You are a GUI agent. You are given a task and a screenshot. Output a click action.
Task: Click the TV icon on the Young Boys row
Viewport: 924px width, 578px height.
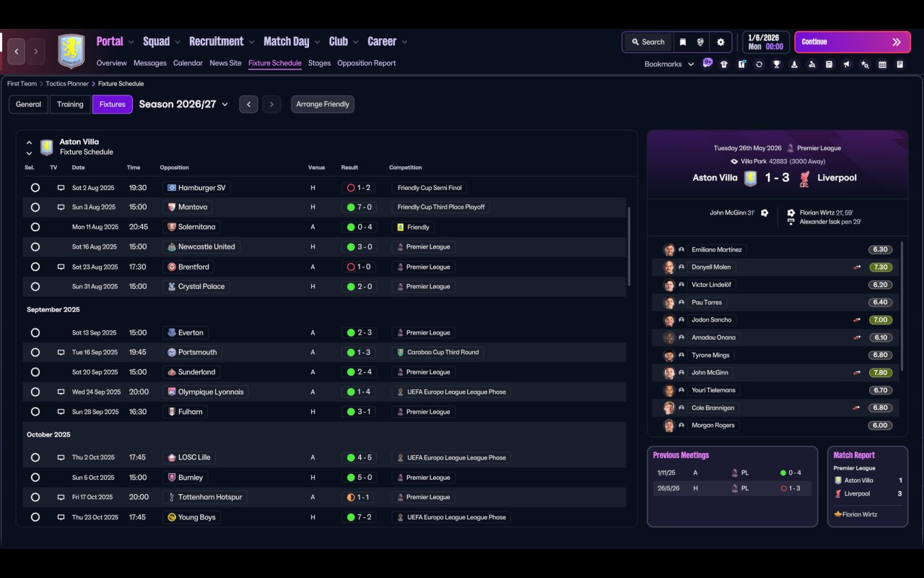61,517
